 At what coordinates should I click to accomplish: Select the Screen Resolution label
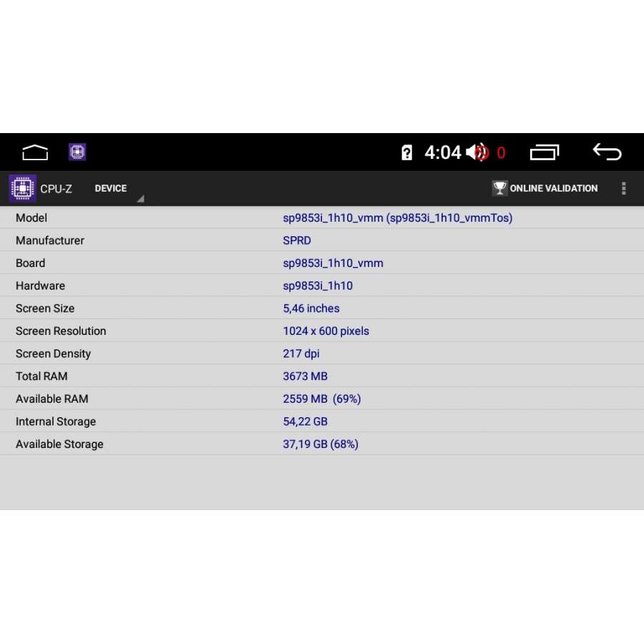[61, 331]
